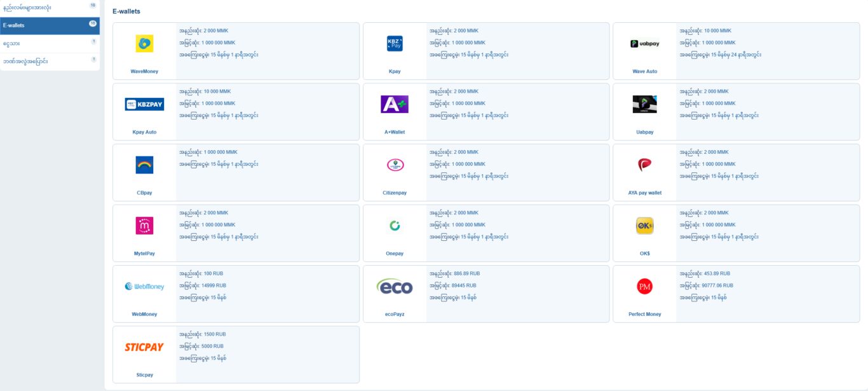Choose the ecoPayz logo
This screenshot has width=868, height=391.
(x=395, y=287)
